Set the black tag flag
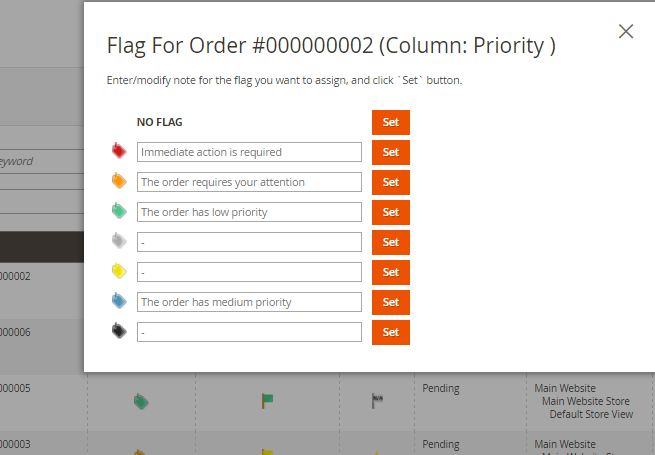The image size is (655, 455). [391, 333]
